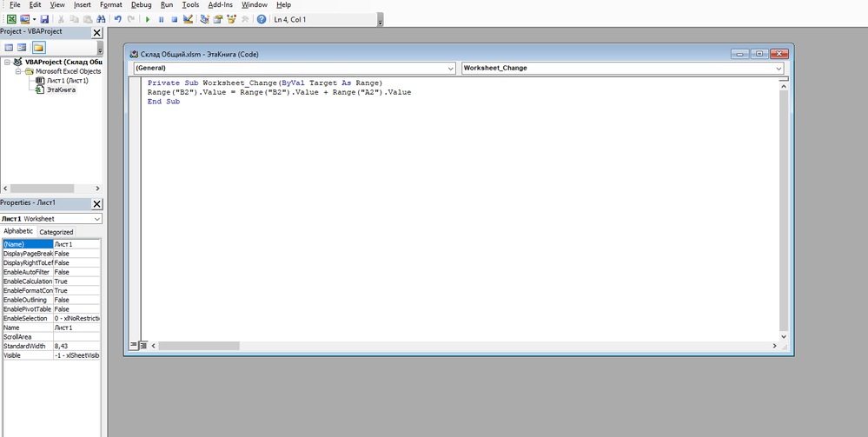Click the End Sub code line
This screenshot has width=868, height=437.
click(x=164, y=102)
